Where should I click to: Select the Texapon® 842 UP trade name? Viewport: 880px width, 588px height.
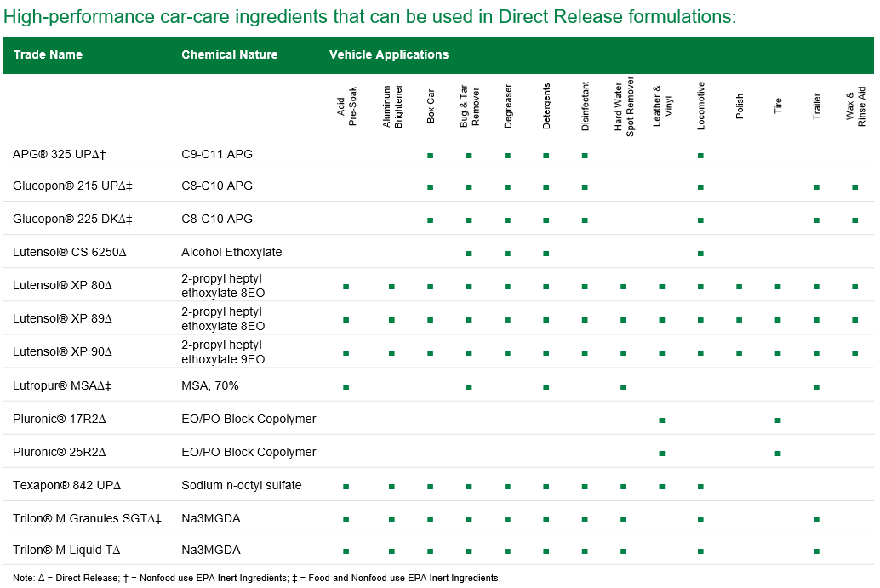pyautogui.click(x=66, y=485)
